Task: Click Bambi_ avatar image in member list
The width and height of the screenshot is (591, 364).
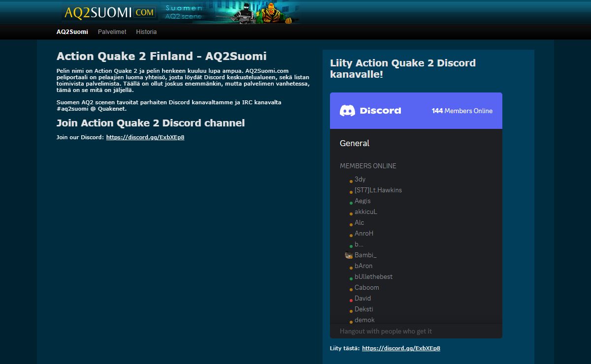Action: [349, 255]
